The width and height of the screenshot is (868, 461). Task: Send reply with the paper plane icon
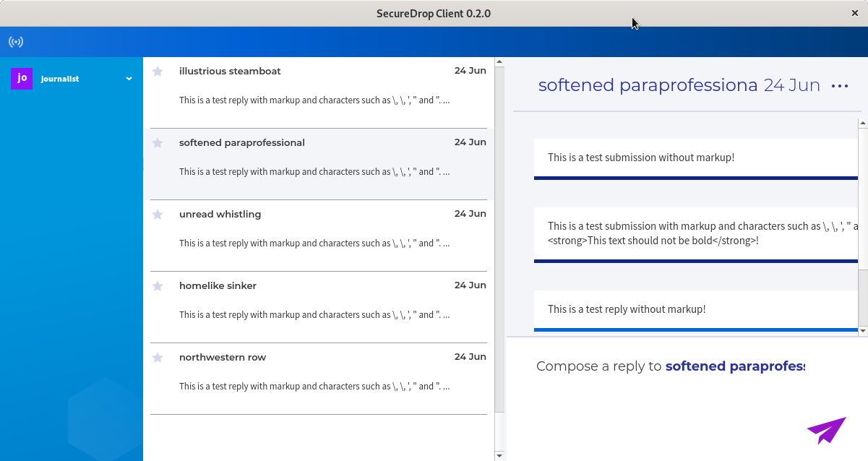[x=826, y=431]
